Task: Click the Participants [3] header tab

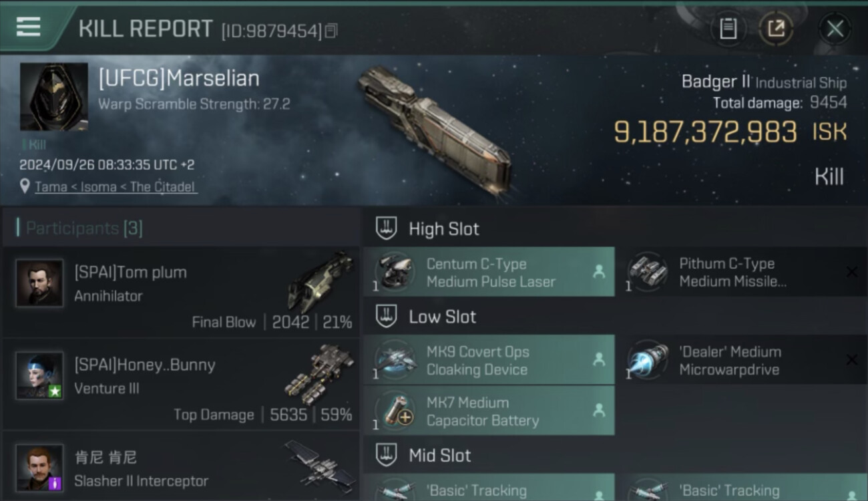Action: pyautogui.click(x=84, y=228)
